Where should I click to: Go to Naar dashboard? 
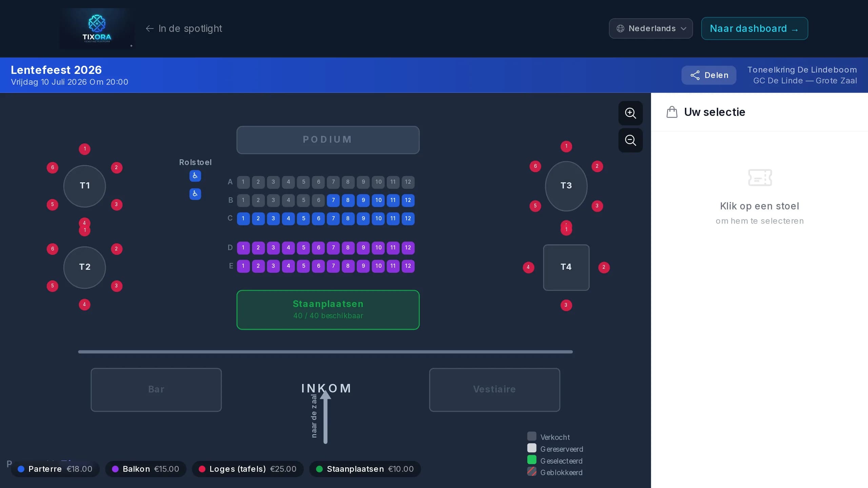tap(754, 28)
